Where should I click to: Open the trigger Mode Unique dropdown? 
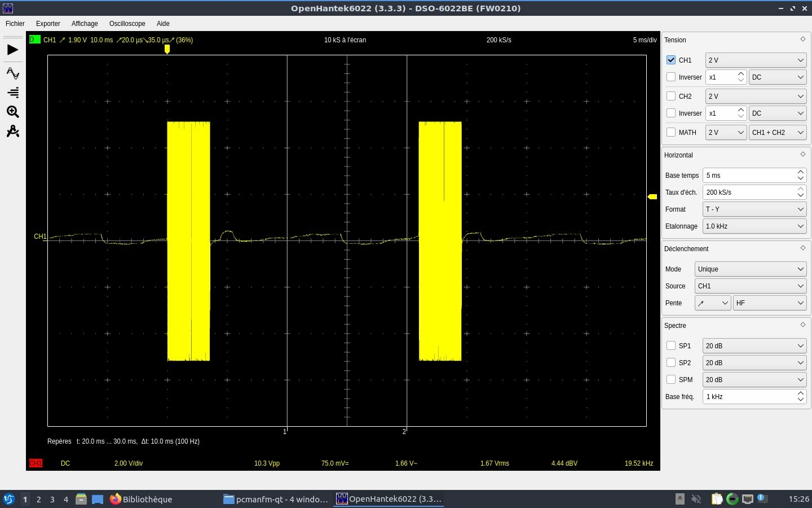pos(750,269)
